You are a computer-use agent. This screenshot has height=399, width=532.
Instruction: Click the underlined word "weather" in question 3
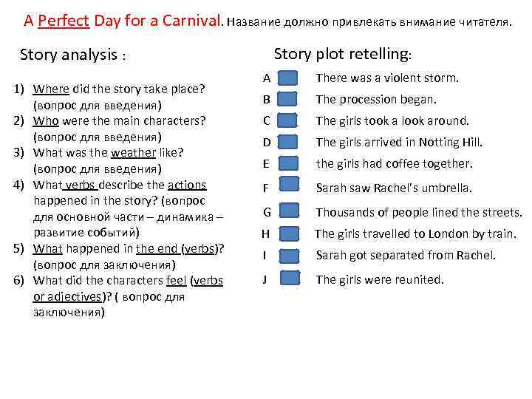[x=135, y=153]
